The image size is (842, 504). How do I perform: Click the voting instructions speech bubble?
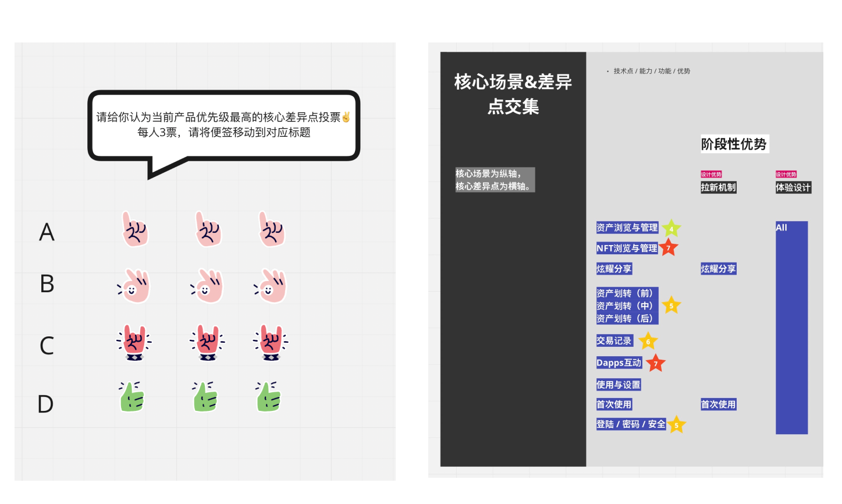pyautogui.click(x=223, y=125)
